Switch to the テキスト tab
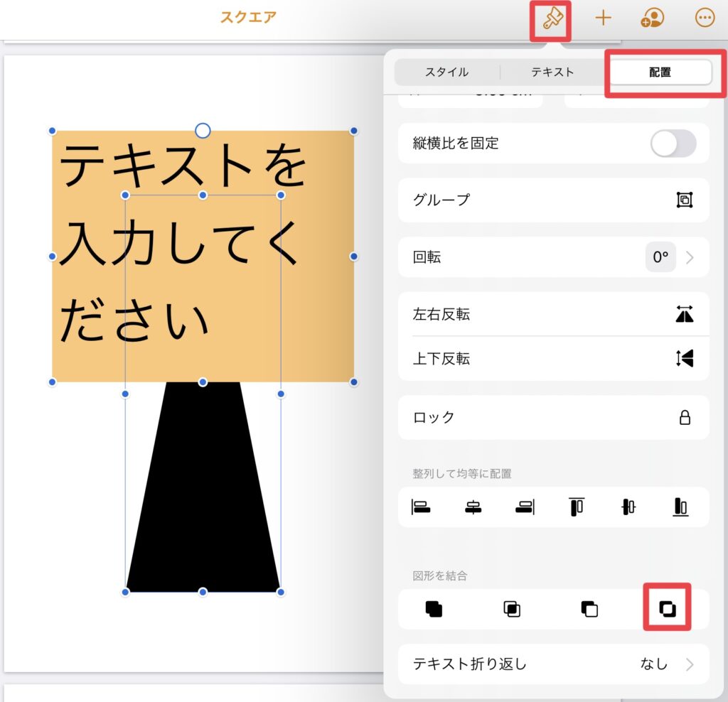 tap(552, 72)
